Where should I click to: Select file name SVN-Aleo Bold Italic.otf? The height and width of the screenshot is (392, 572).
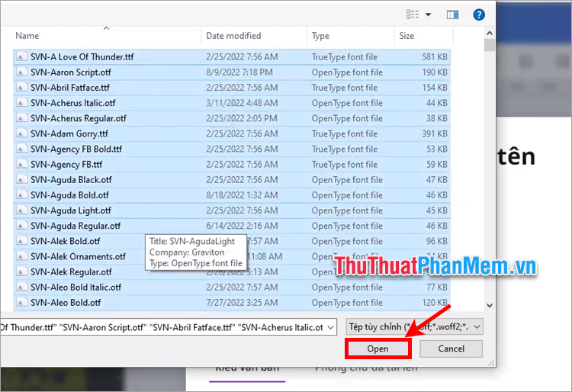[76, 288]
